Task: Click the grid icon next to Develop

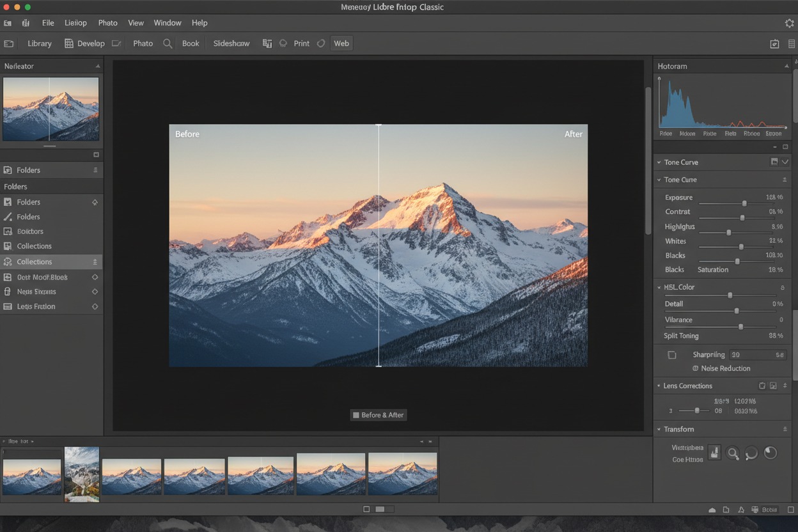Action: click(68, 43)
